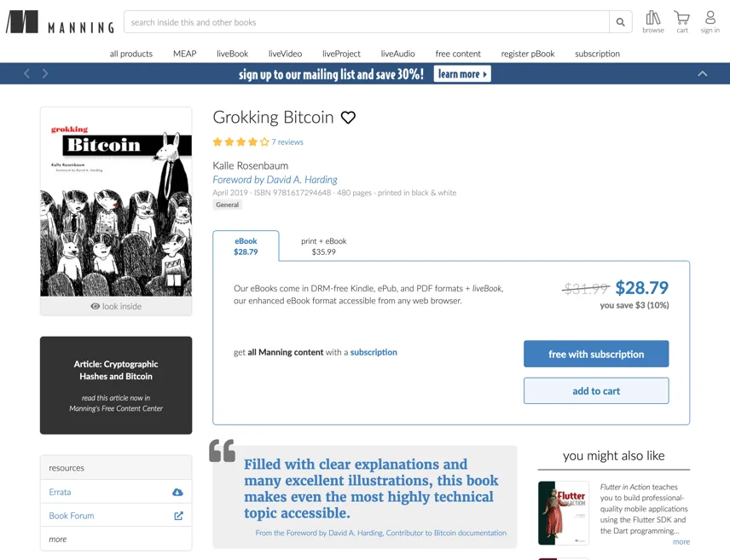Expand Flutter in Action description more
Screen dimensions: 730x560
pos(681,542)
